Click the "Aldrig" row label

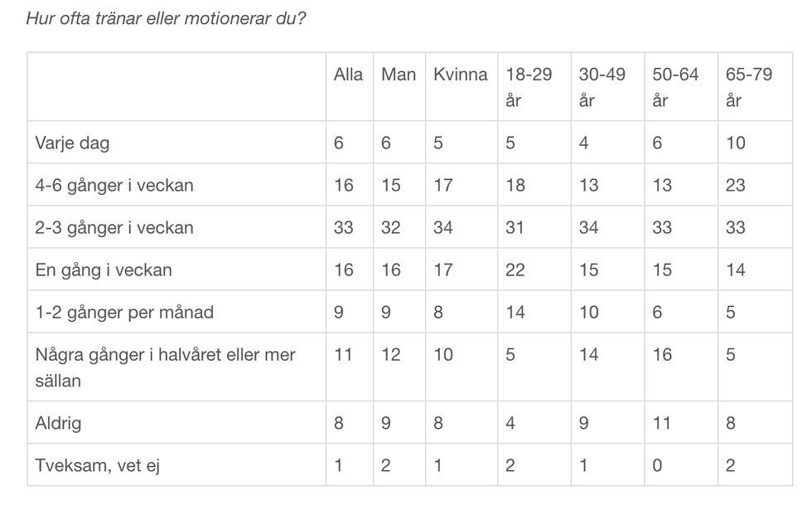(58, 424)
